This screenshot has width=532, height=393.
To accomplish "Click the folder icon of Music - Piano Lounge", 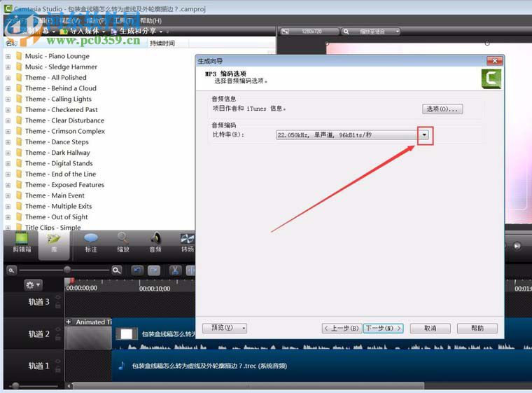I will point(20,56).
